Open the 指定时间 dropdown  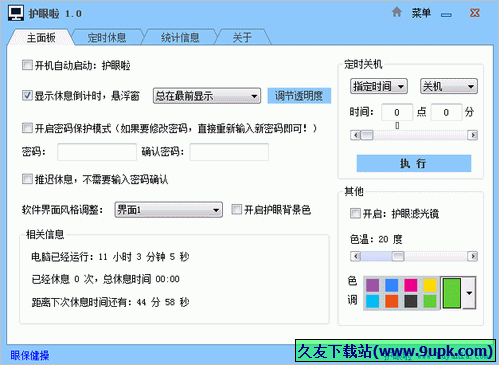pos(379,86)
